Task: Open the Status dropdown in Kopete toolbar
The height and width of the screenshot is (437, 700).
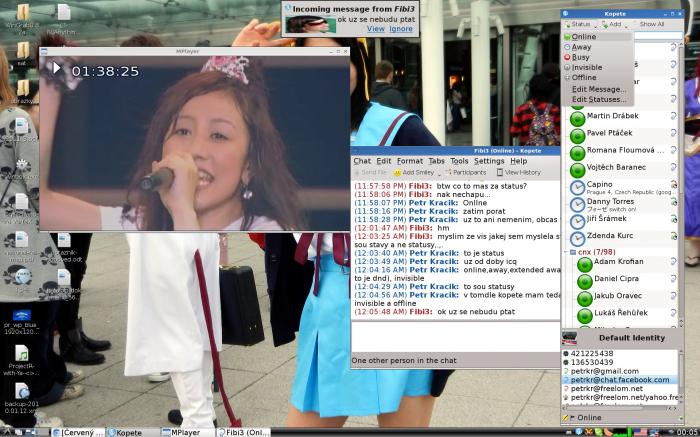Action: (579, 24)
